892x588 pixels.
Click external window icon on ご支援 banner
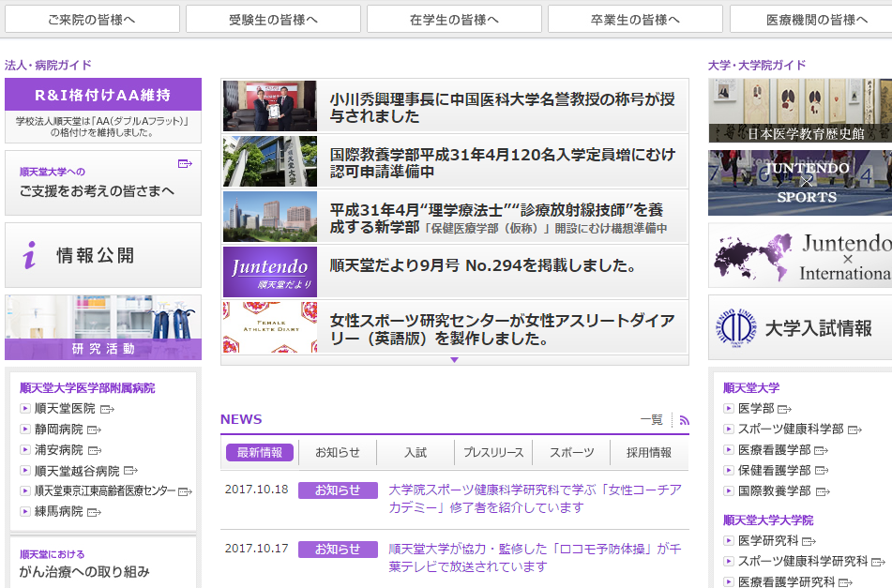(x=185, y=164)
